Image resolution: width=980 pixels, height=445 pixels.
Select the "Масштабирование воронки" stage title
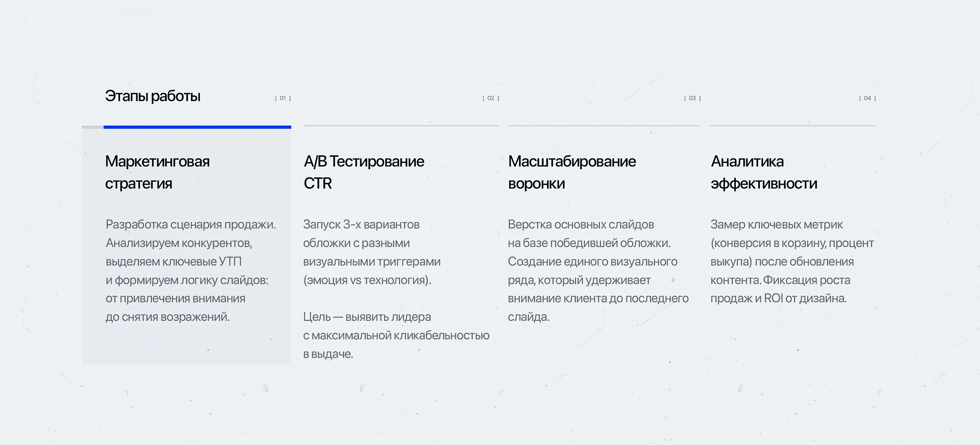point(572,172)
